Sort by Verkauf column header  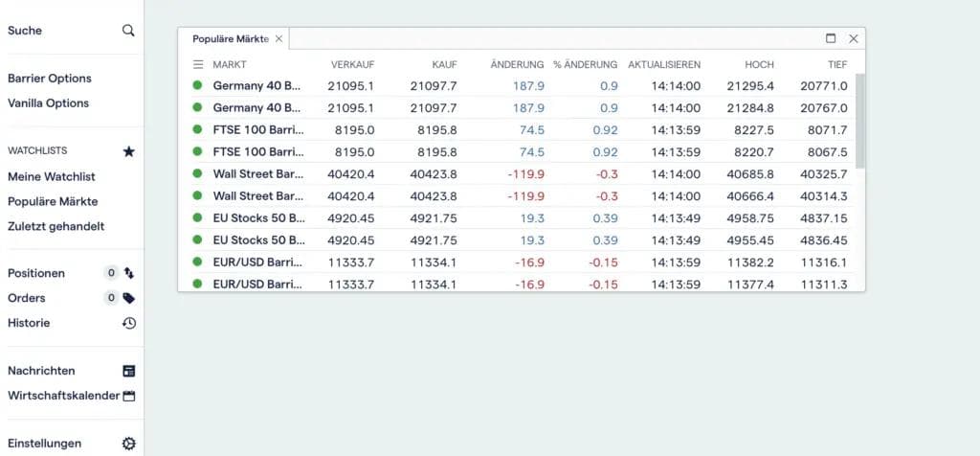click(352, 64)
